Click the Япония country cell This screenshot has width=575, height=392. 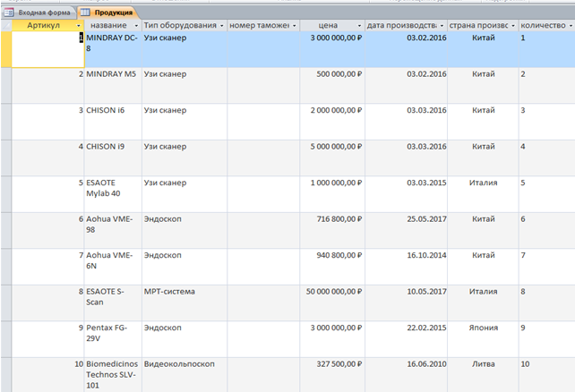point(483,339)
